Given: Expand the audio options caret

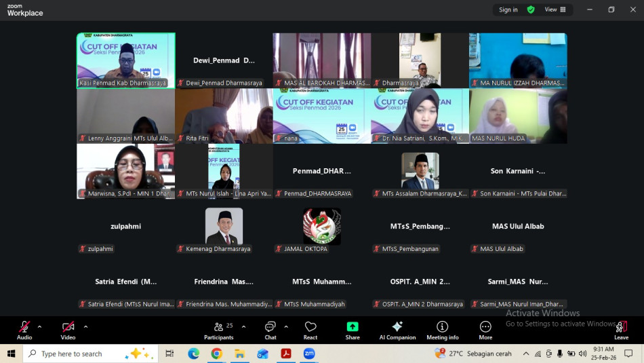Looking at the screenshot, I should click(39, 327).
